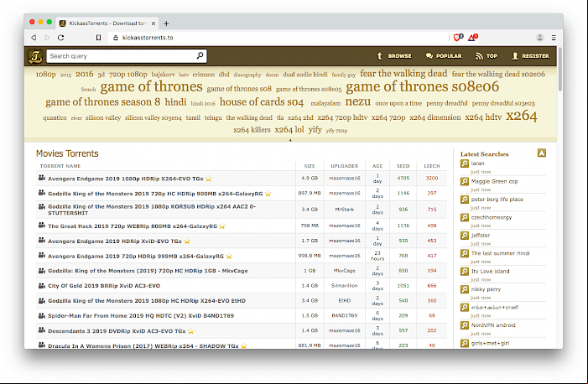Collapse the tag cloud with small arrow
The width and height of the screenshot is (588, 384).
tap(290, 140)
